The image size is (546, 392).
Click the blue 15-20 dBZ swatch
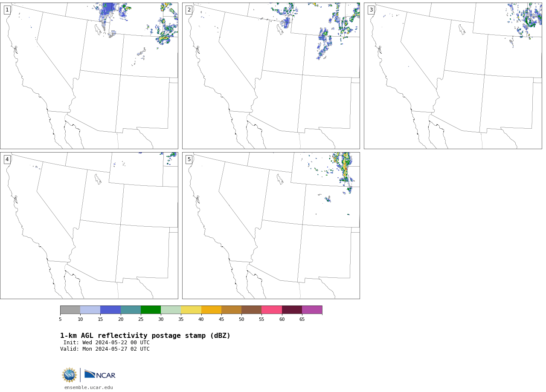(x=110, y=310)
